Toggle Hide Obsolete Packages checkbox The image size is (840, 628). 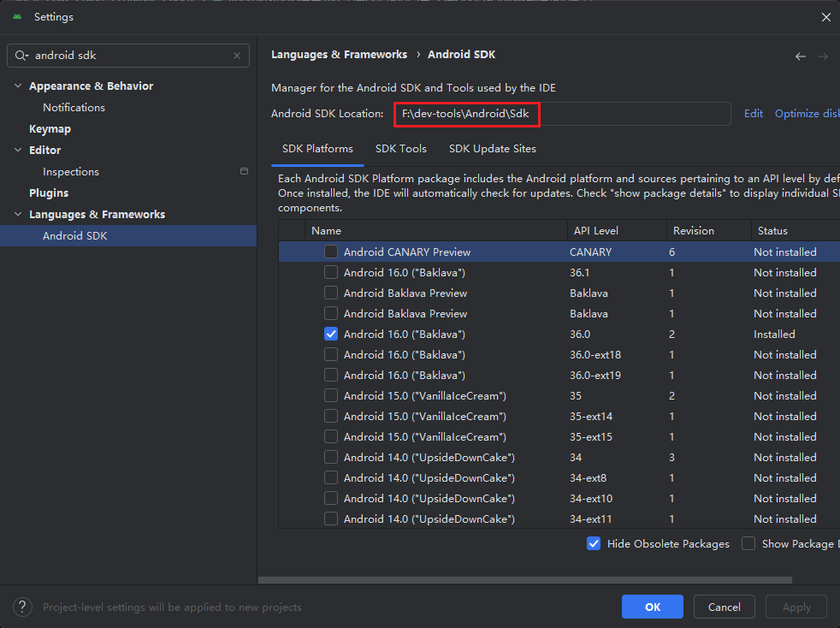pos(594,543)
